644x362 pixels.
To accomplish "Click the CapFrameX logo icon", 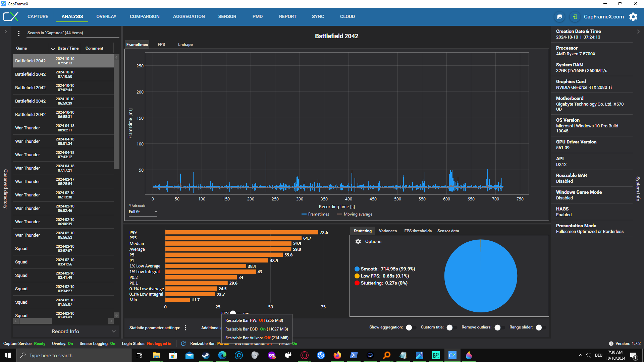I will 11,17.
